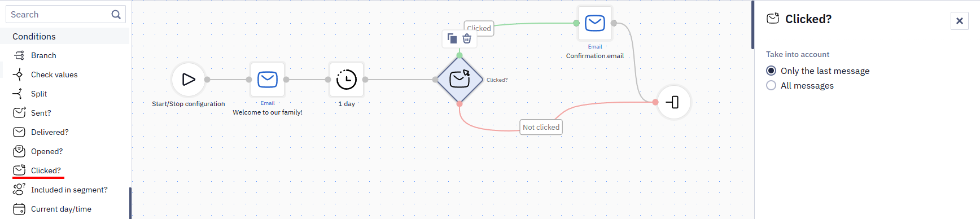Click the Start/Stop configuration play node
The height and width of the screenshot is (219, 980).
pos(189,80)
